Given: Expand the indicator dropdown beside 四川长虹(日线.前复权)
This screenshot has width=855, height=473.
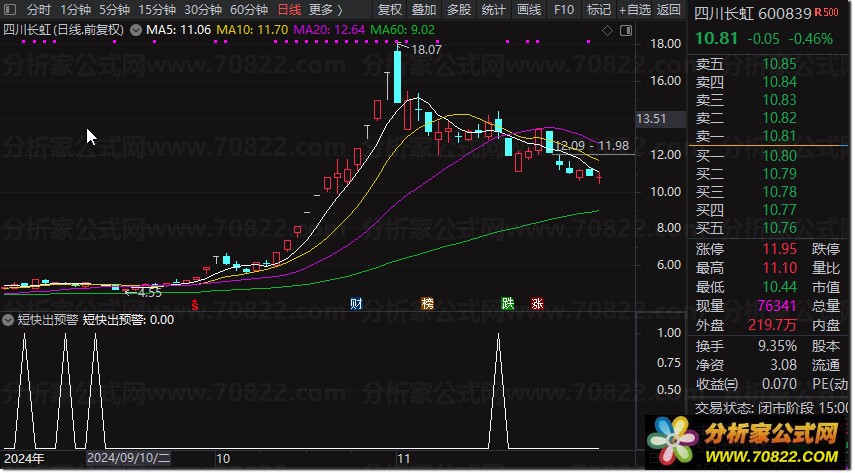Looking at the screenshot, I should pyautogui.click(x=135, y=31).
